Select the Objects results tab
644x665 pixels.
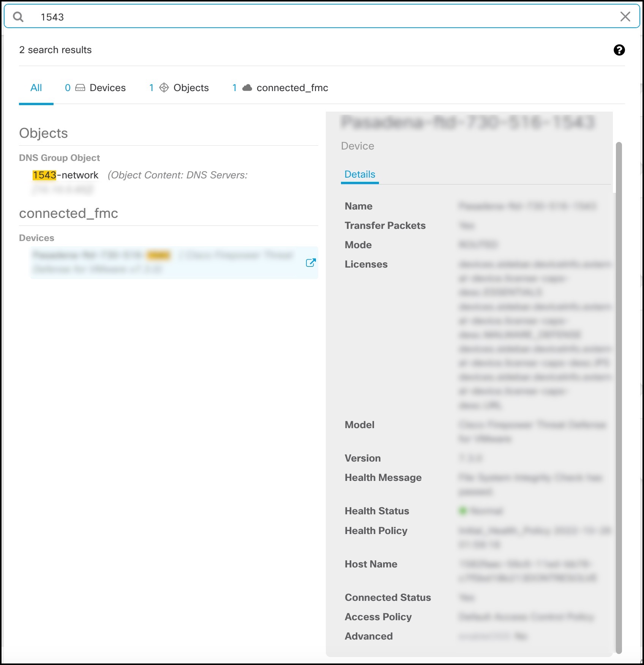179,88
